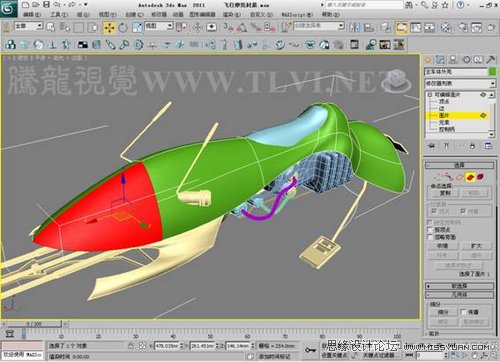Open the Modifier List dropdown
This screenshot has height=362, width=500.
460,83
